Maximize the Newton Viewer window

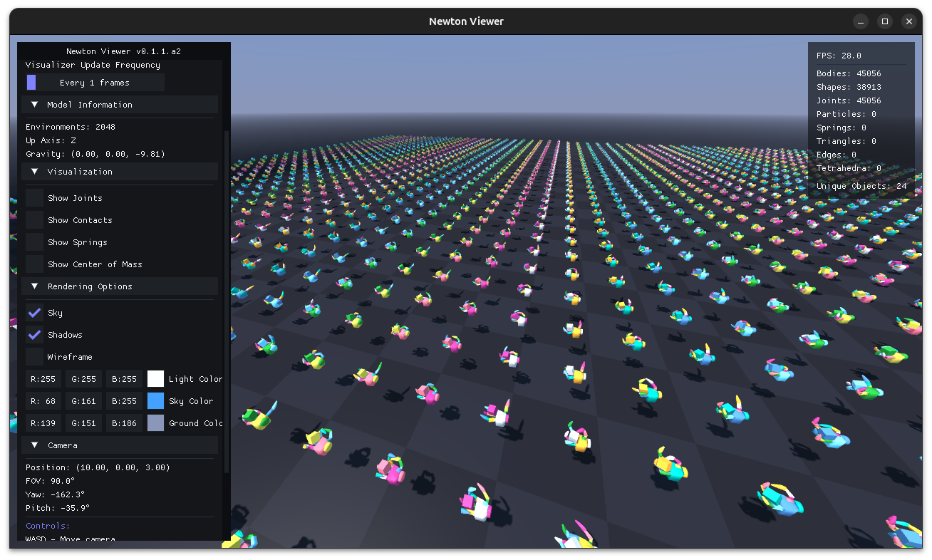click(x=884, y=21)
